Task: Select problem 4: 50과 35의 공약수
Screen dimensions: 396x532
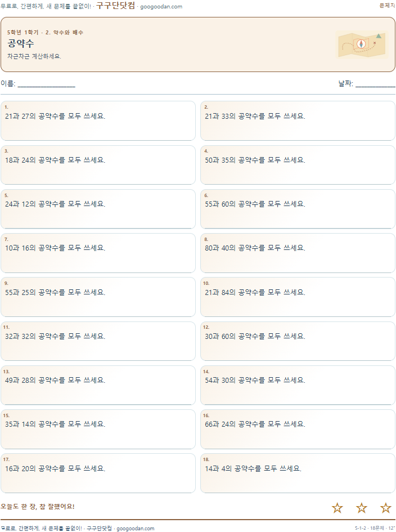Action: 298,165
